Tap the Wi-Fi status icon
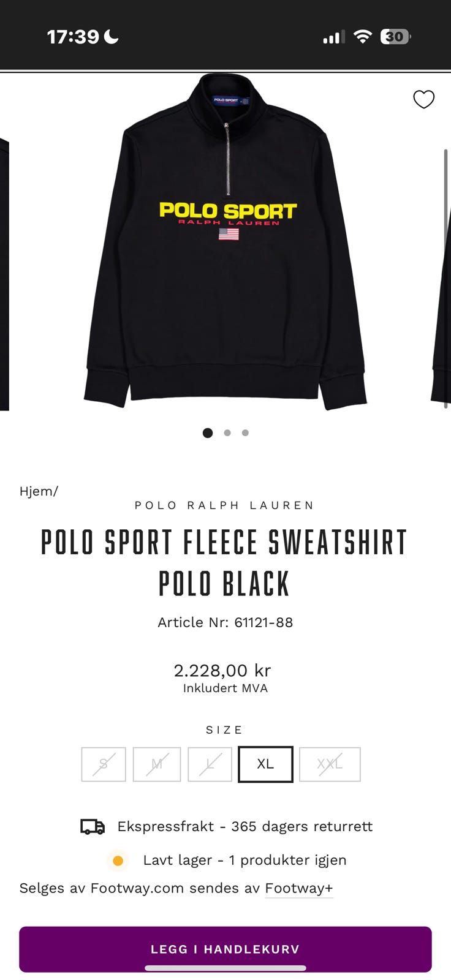The height and width of the screenshot is (980, 451). 363,37
